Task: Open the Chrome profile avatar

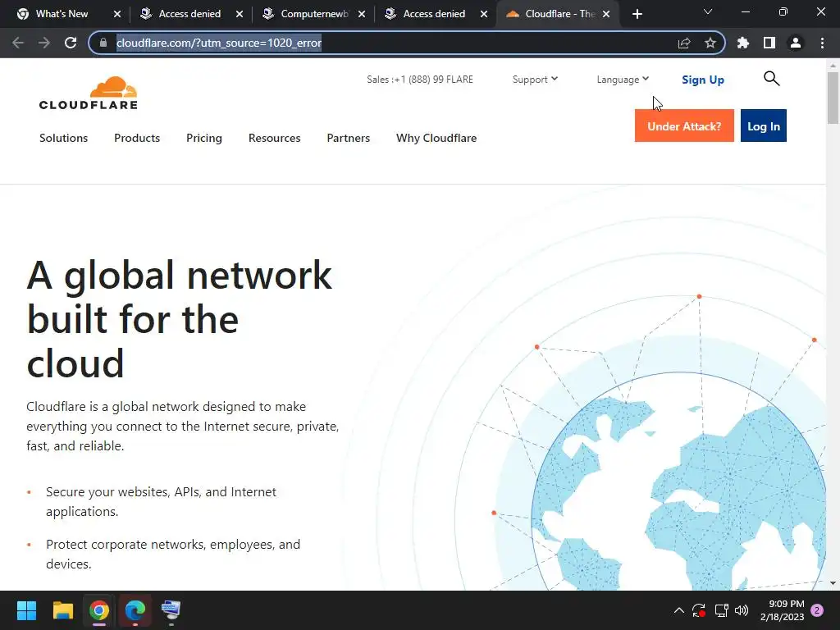Action: click(x=796, y=43)
